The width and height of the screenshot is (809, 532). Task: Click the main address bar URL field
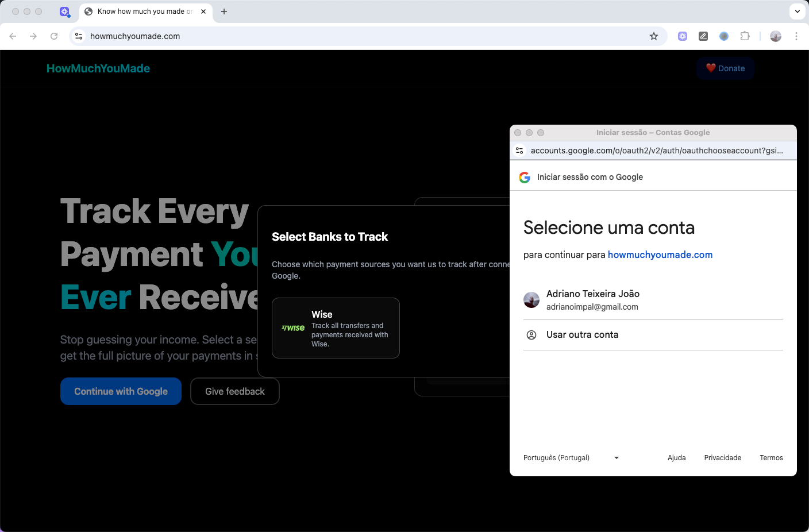[x=368, y=36]
